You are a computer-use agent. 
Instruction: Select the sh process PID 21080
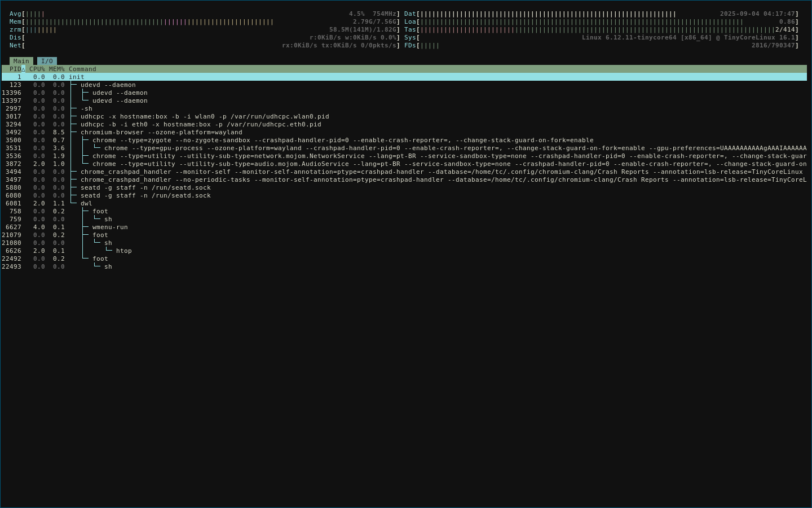pyautogui.click(x=404, y=243)
